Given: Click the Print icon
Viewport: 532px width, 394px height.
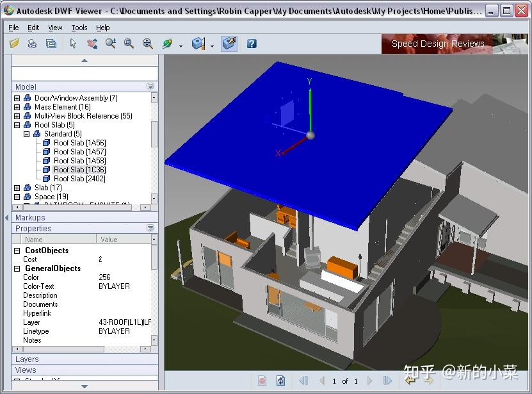Looking at the screenshot, I should pyautogui.click(x=31, y=44).
